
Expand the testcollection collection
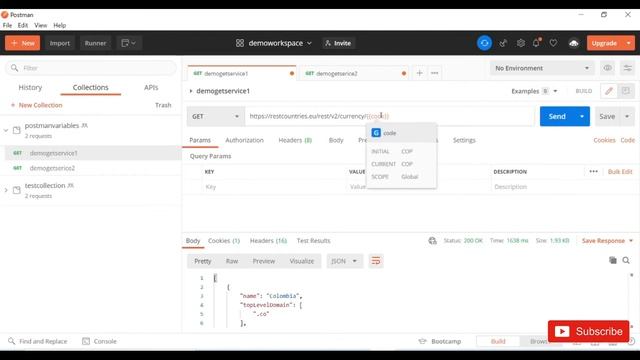click(6, 190)
